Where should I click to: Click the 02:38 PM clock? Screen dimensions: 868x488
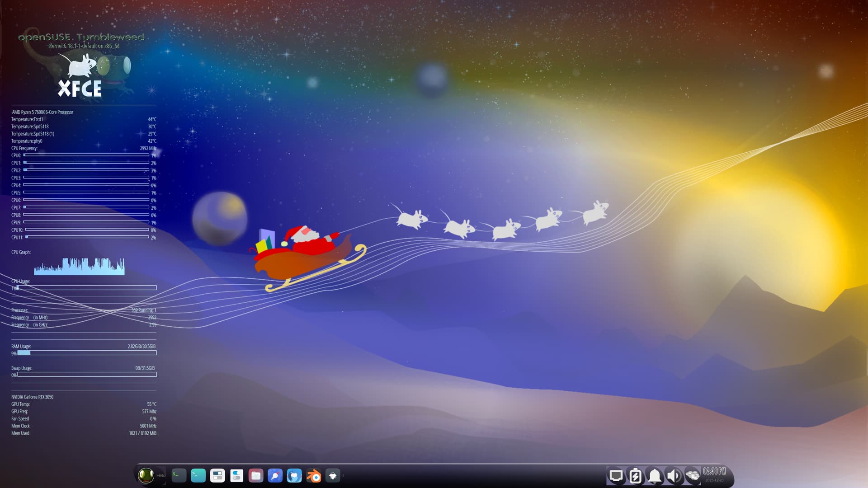pyautogui.click(x=714, y=471)
